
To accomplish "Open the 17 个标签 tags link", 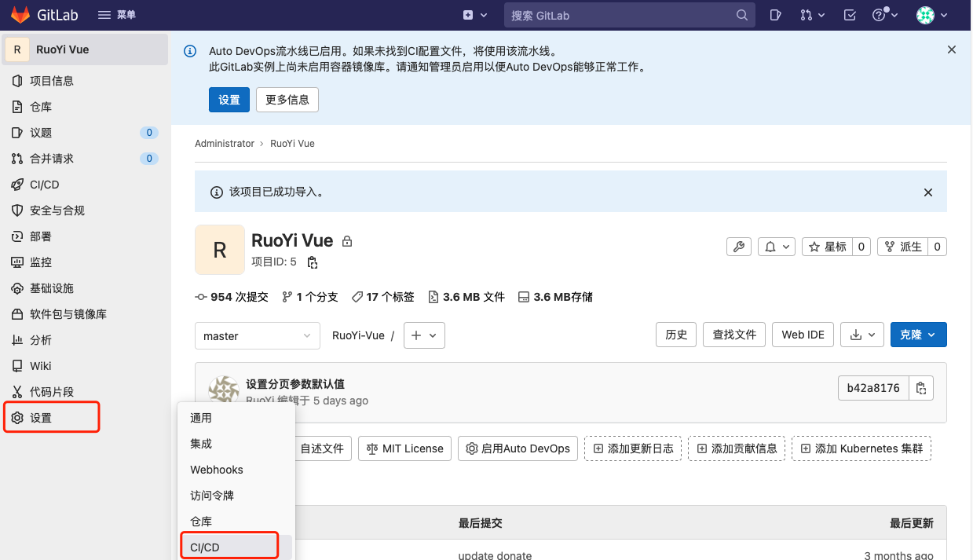I will tap(382, 297).
